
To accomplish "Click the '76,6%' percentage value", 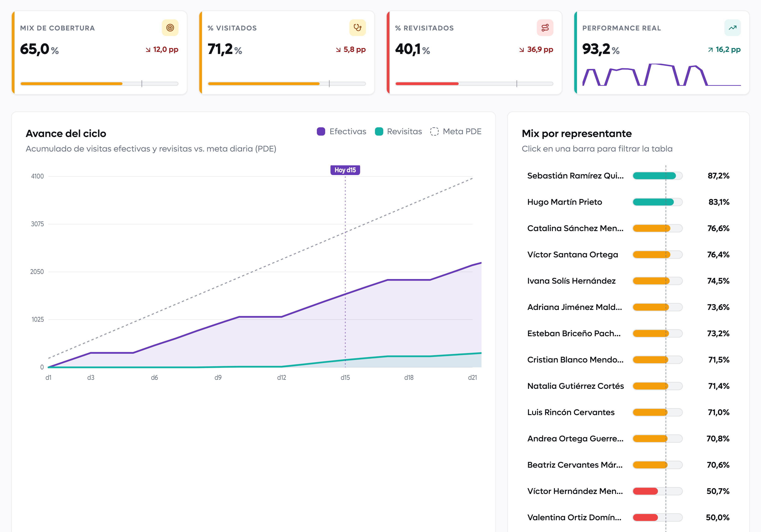I will (718, 228).
